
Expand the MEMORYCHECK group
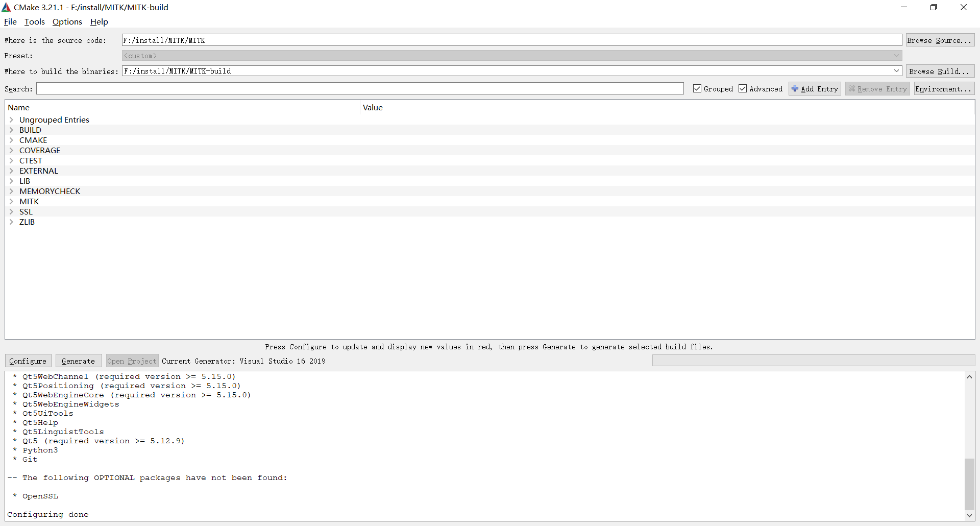tap(11, 191)
